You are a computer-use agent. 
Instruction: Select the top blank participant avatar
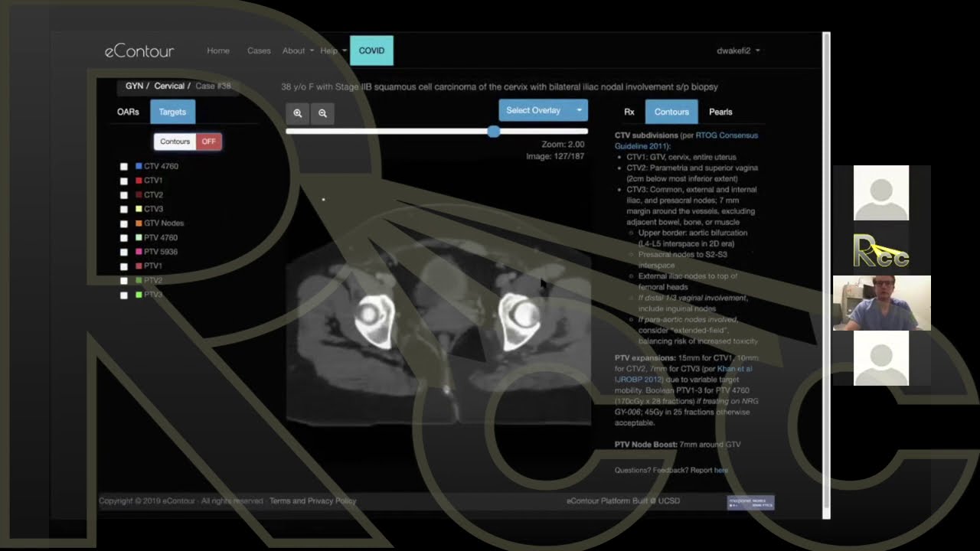click(x=881, y=193)
